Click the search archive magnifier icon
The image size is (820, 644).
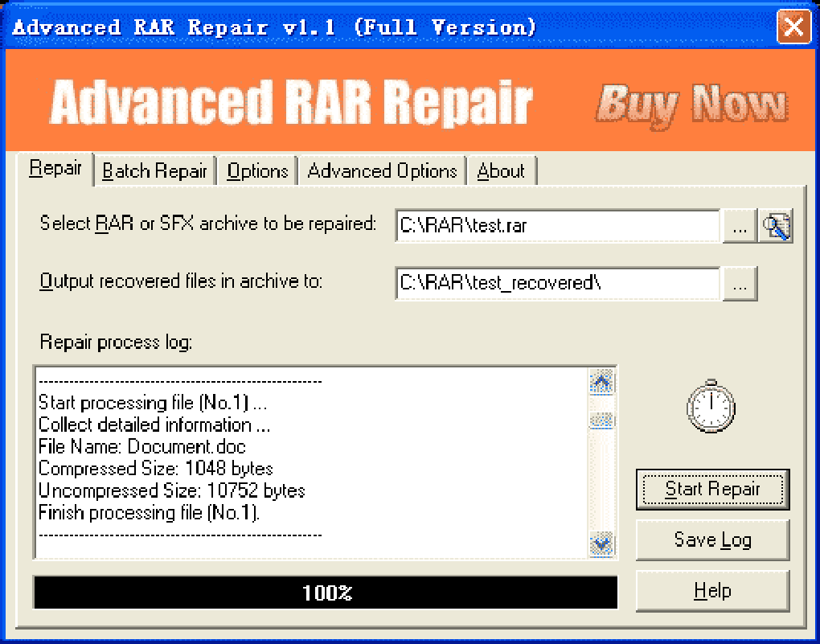click(776, 226)
